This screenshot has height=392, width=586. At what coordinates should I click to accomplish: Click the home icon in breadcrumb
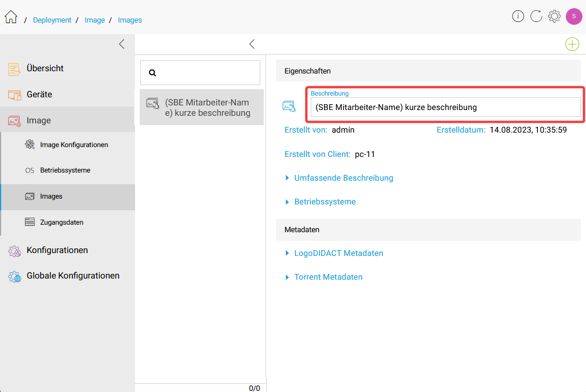[x=10, y=17]
